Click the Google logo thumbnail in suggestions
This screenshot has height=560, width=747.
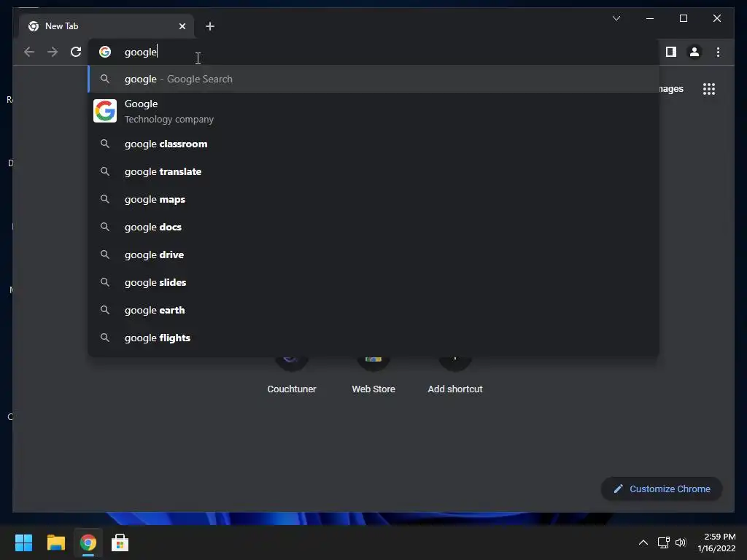[105, 111]
